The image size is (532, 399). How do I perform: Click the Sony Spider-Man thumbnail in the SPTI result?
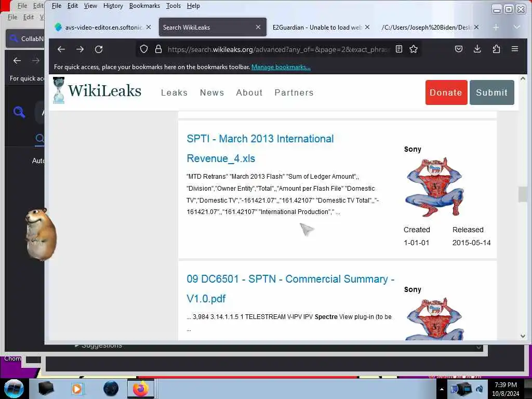tap(435, 187)
